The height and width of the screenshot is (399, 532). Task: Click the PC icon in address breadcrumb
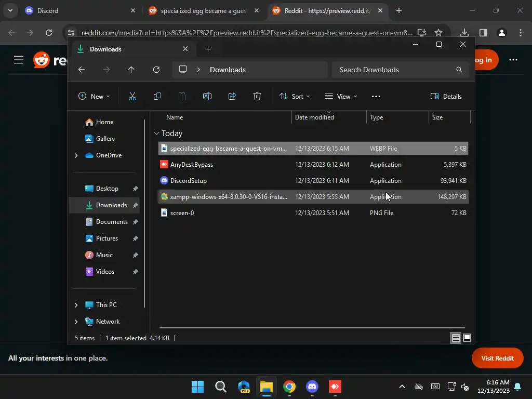[183, 70]
